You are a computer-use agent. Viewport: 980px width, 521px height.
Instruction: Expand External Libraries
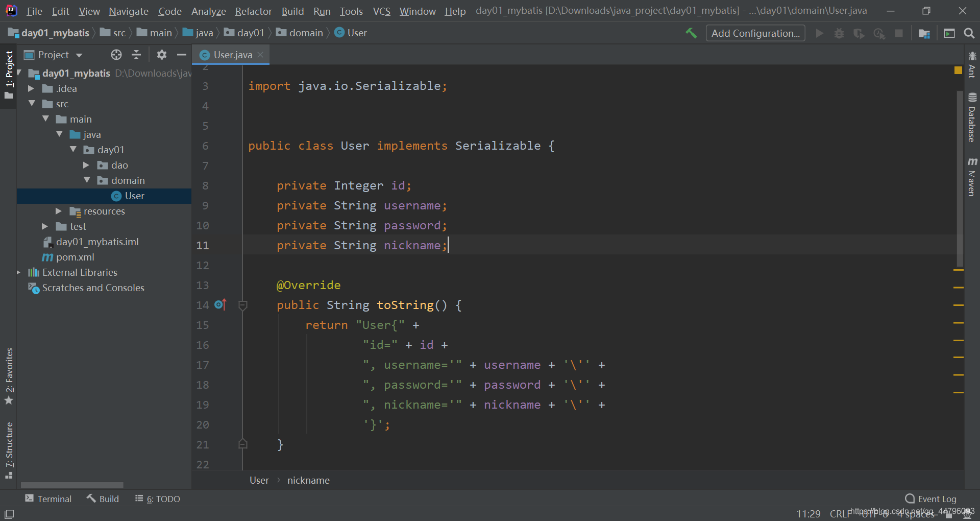(18, 272)
